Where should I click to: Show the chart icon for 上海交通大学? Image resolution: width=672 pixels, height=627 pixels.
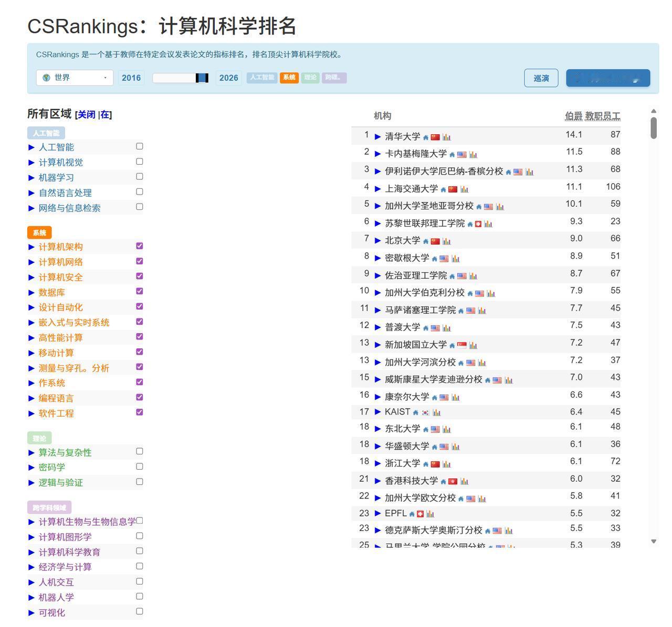(x=464, y=189)
